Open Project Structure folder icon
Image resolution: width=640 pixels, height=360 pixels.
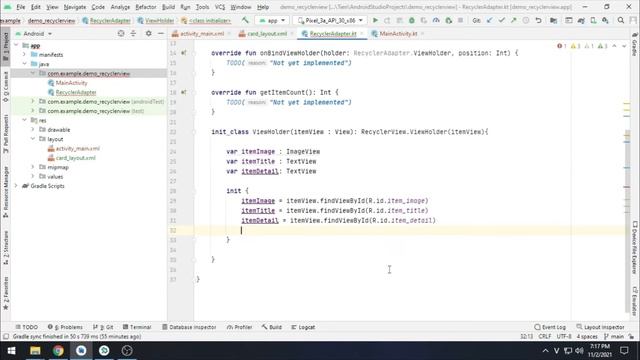click(x=553, y=20)
